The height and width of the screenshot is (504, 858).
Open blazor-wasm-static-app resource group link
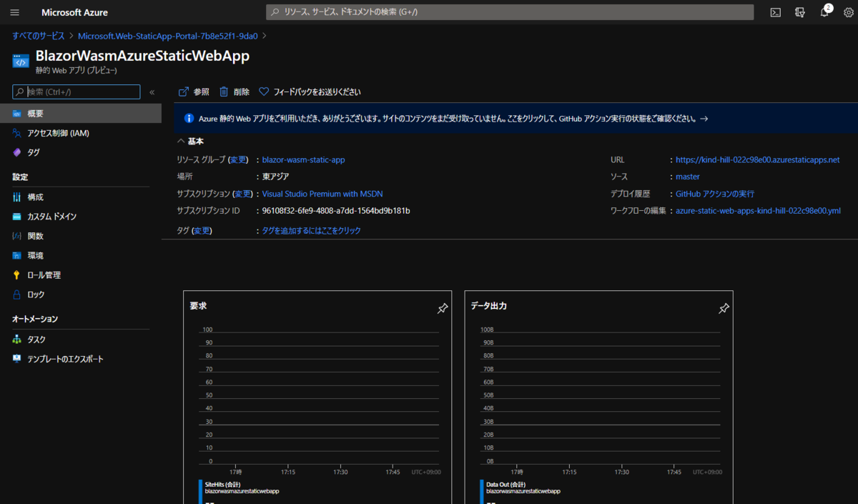tap(303, 160)
